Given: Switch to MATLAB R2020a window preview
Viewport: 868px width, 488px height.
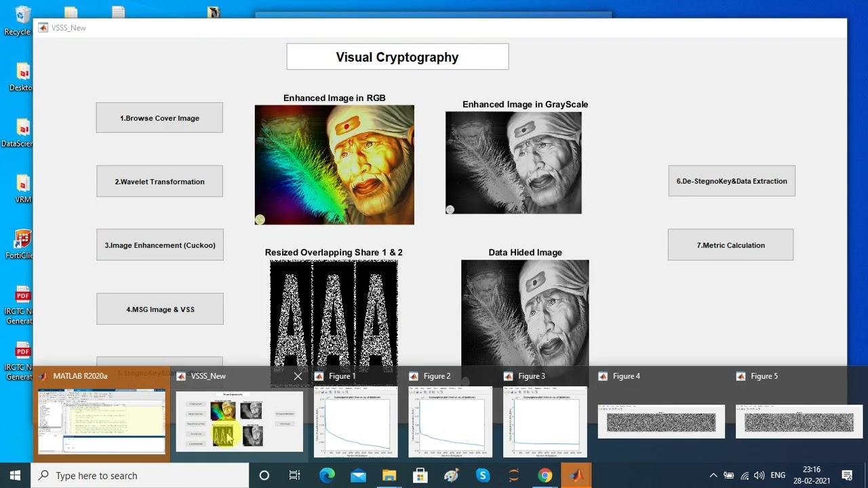Looking at the screenshot, I should coord(102,421).
